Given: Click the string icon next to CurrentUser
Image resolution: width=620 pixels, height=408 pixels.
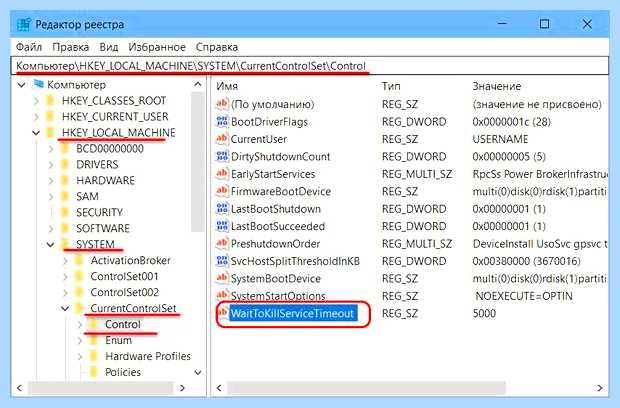Looking at the screenshot, I should coord(222,139).
